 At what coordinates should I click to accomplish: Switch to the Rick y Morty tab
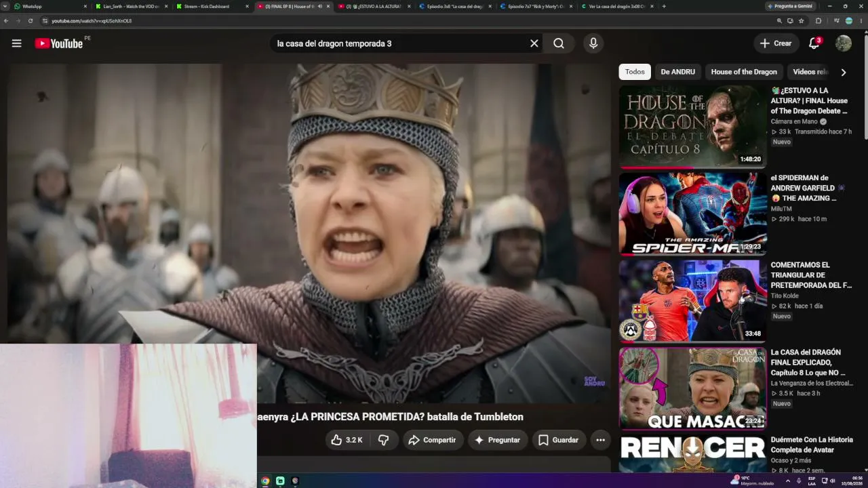[x=536, y=6]
